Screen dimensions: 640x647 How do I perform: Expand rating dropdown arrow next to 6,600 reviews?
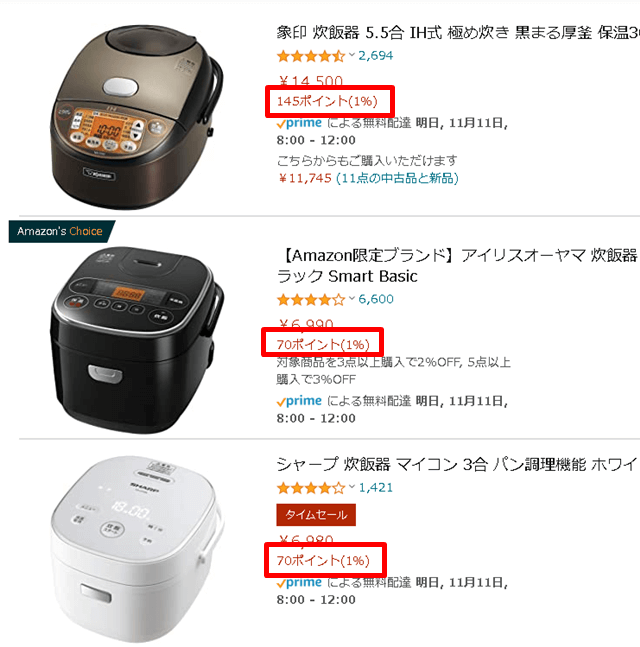coord(352,298)
